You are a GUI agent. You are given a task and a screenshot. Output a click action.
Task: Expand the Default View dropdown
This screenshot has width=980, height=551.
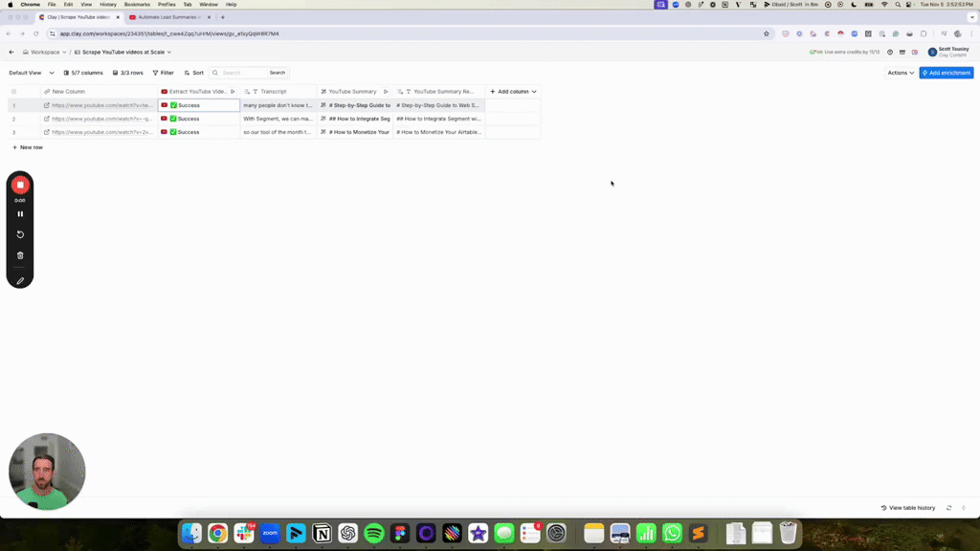click(x=29, y=73)
